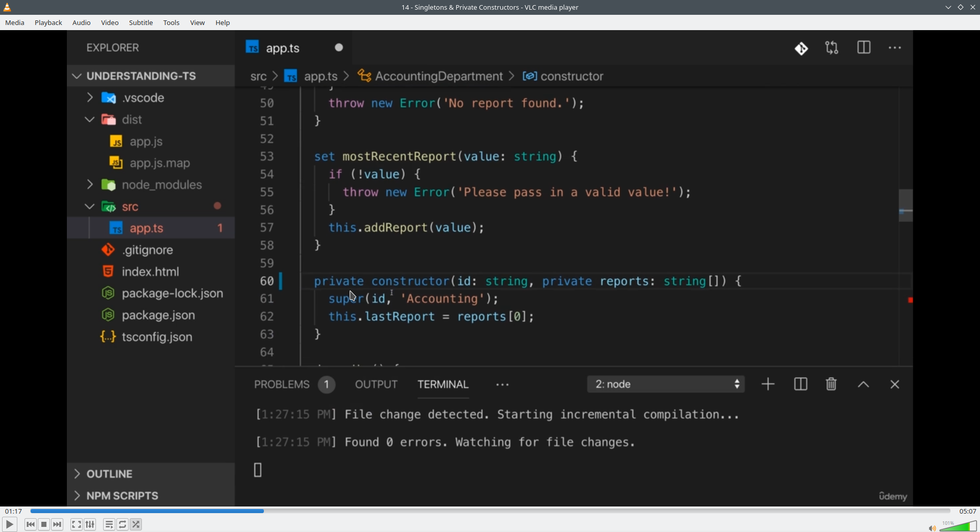This screenshot has height=532, width=980.
Task: Click app.ts breadcrumb segment
Action: (x=311, y=77)
